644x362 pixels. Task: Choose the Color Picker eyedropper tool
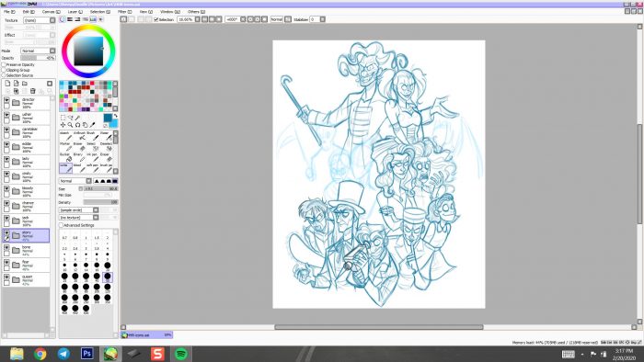coord(92,125)
